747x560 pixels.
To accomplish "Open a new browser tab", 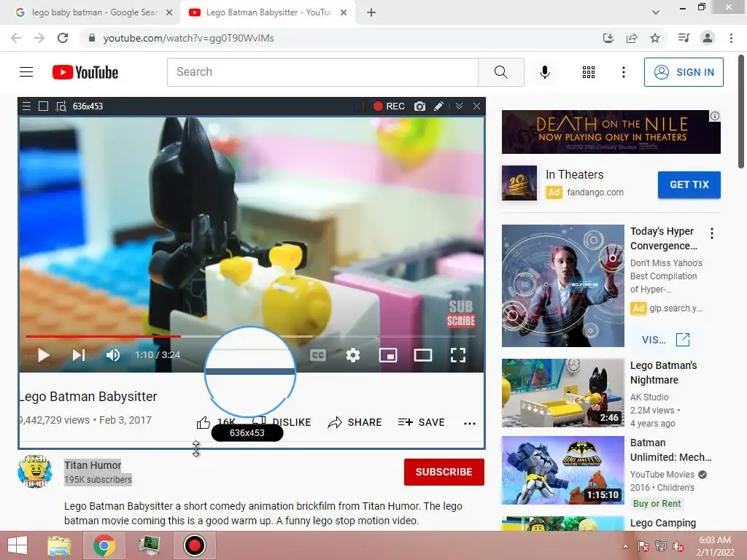I will tap(371, 13).
